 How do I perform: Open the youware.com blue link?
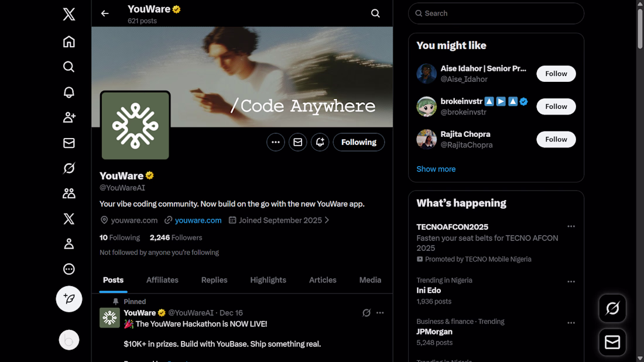(x=198, y=220)
